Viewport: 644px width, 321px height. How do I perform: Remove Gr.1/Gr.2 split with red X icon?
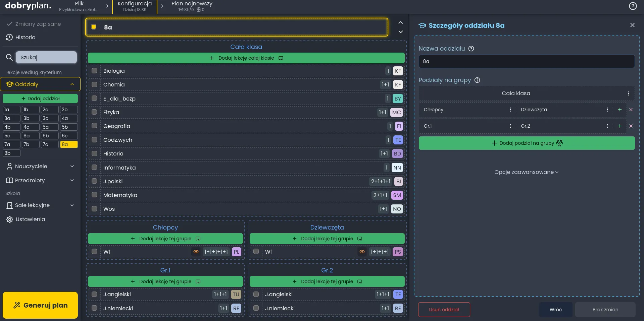pos(631,126)
